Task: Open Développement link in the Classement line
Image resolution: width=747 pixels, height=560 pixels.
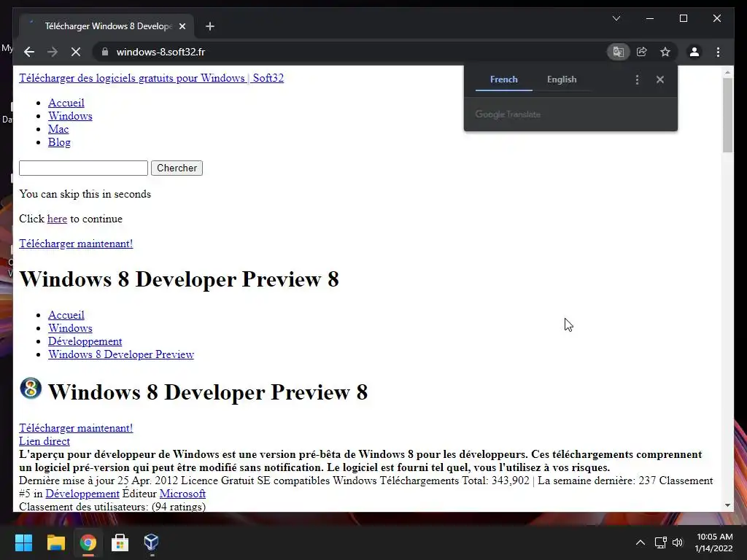Action: click(82, 494)
